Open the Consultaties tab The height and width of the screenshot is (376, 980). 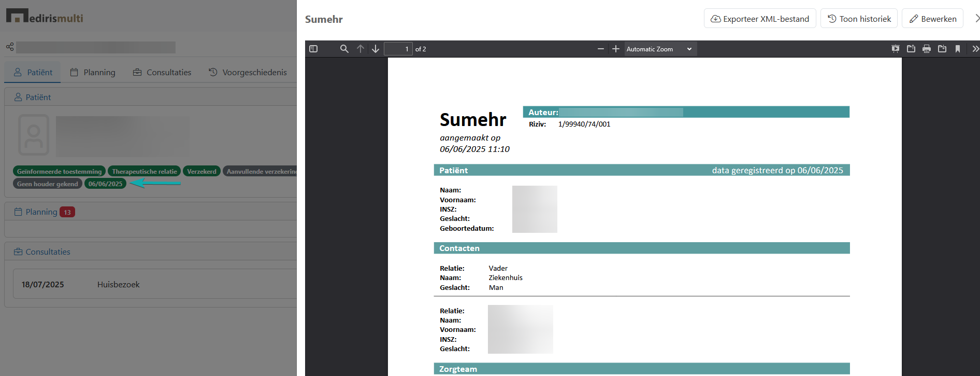pos(162,72)
